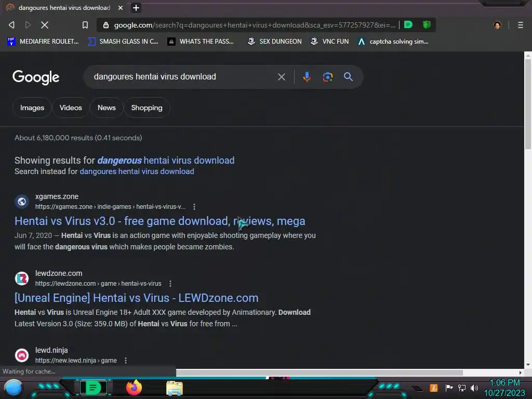Click the lewdzone.com site favicon
Screen dimensions: 532x399
pos(22,278)
